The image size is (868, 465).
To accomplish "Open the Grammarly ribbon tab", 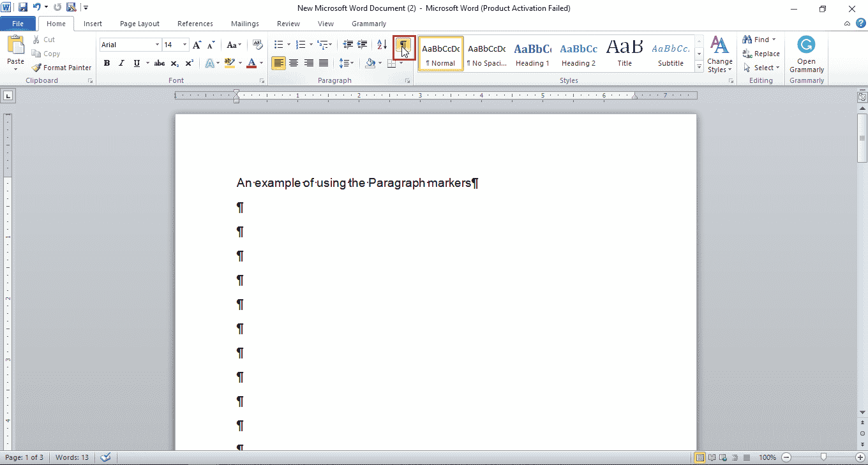I will [x=369, y=24].
